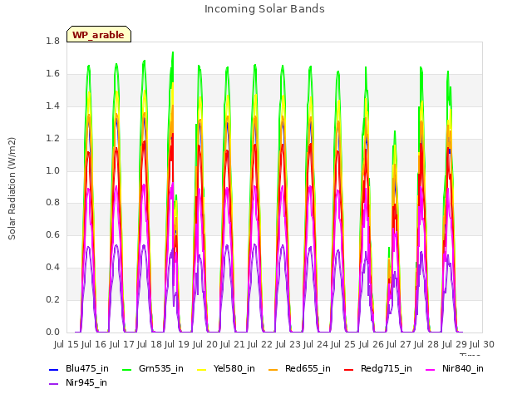Click the 1.0 y-axis tick label
The height and width of the screenshot is (399, 532).
pos(52,170)
